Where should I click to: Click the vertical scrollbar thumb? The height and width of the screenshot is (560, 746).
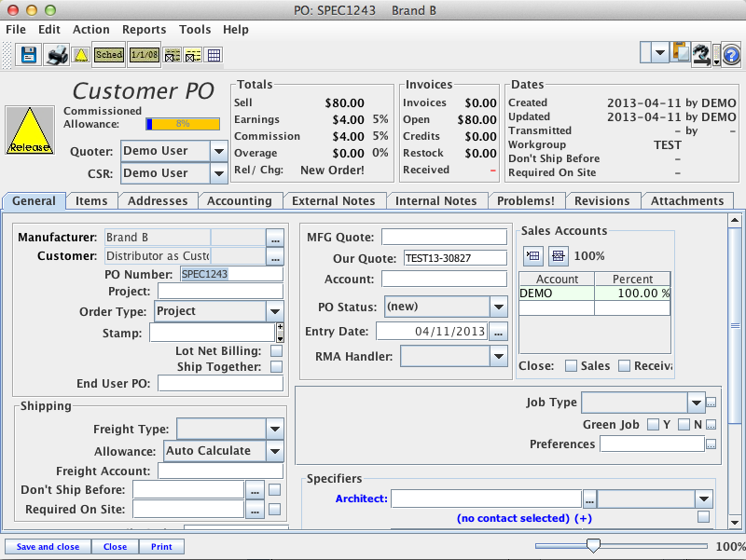tap(735, 325)
